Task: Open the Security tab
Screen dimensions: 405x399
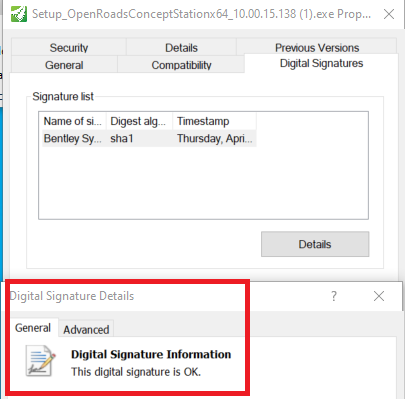Action: pos(69,47)
